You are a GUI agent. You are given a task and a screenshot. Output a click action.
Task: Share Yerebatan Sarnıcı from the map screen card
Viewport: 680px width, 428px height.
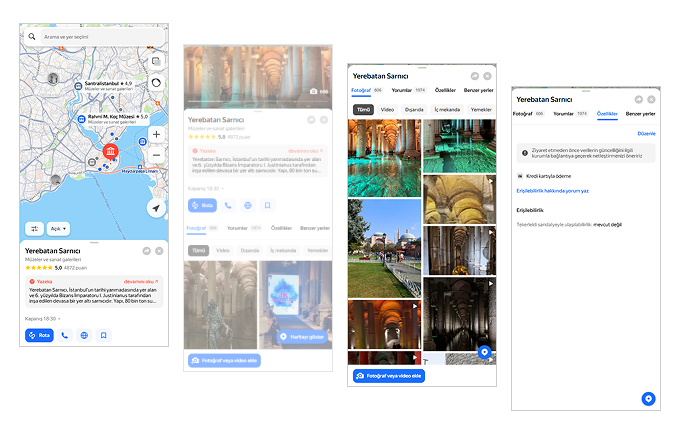point(147,251)
